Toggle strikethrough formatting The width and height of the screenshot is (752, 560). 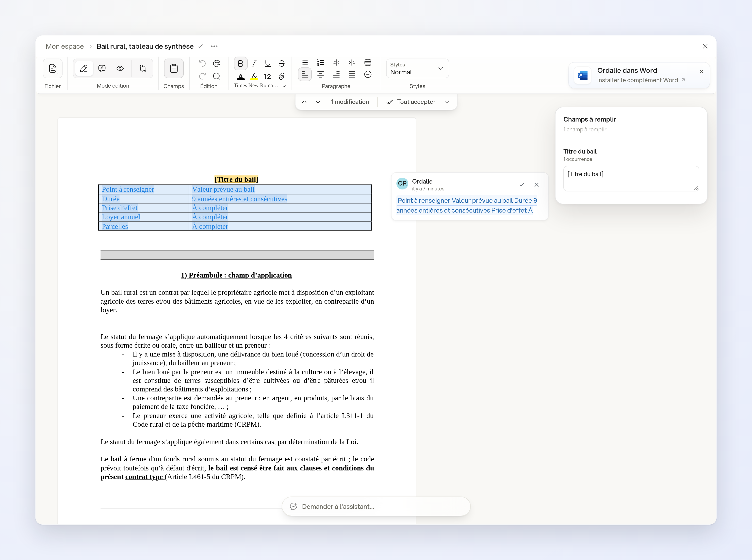(x=281, y=63)
